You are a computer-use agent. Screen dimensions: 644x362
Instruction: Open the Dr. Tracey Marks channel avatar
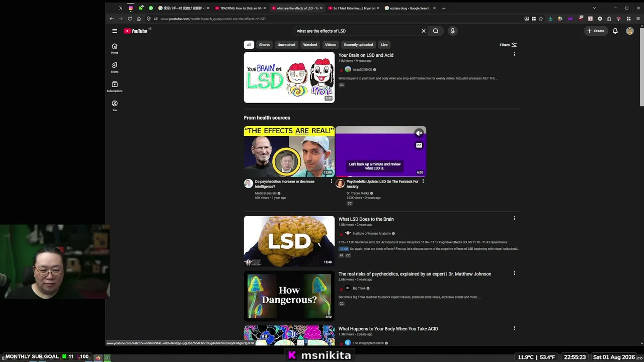340,184
